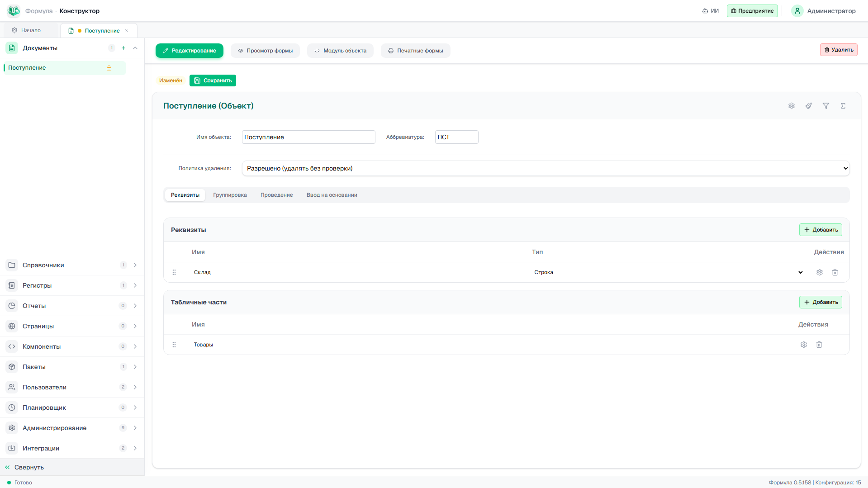Click the Предприятие button in the top bar
The image size is (868, 488).
pyautogui.click(x=752, y=11)
